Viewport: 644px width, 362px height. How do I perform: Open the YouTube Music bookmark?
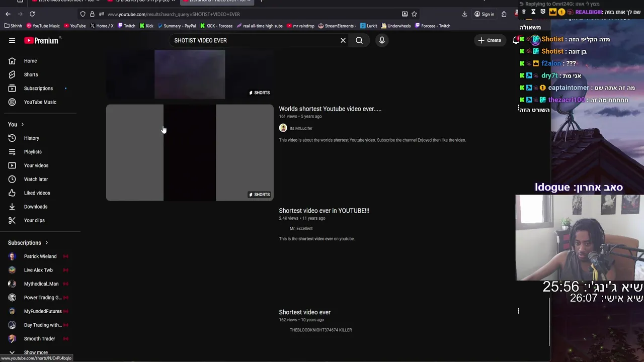43,26
